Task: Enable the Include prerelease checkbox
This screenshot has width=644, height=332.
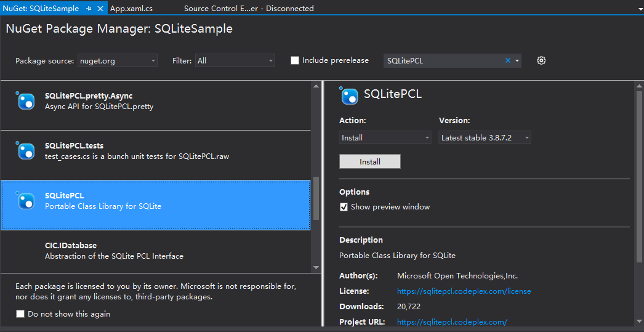Action: (295, 60)
